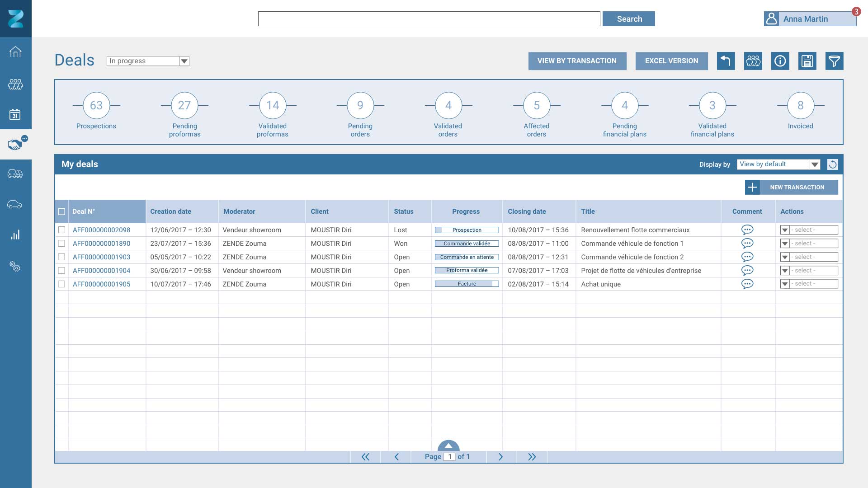Click the save floppy disk icon
Screen dimensions: 868x488
pos(807,61)
